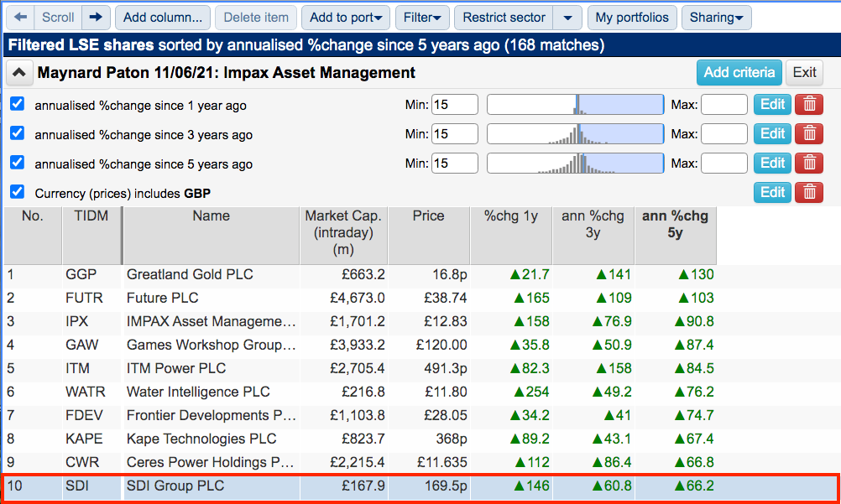Screen dimensions: 841x504
Task: Uncheck Currency (prices) includes GBP
Action: click(17, 192)
